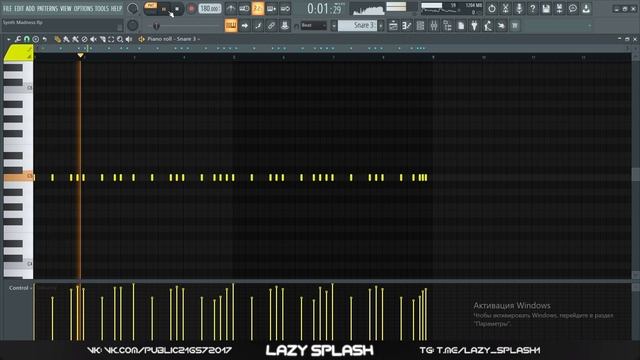This screenshot has height=360, width=640.
Task: Select the Delete tool in piano roll
Action: pyautogui.click(x=84, y=39)
